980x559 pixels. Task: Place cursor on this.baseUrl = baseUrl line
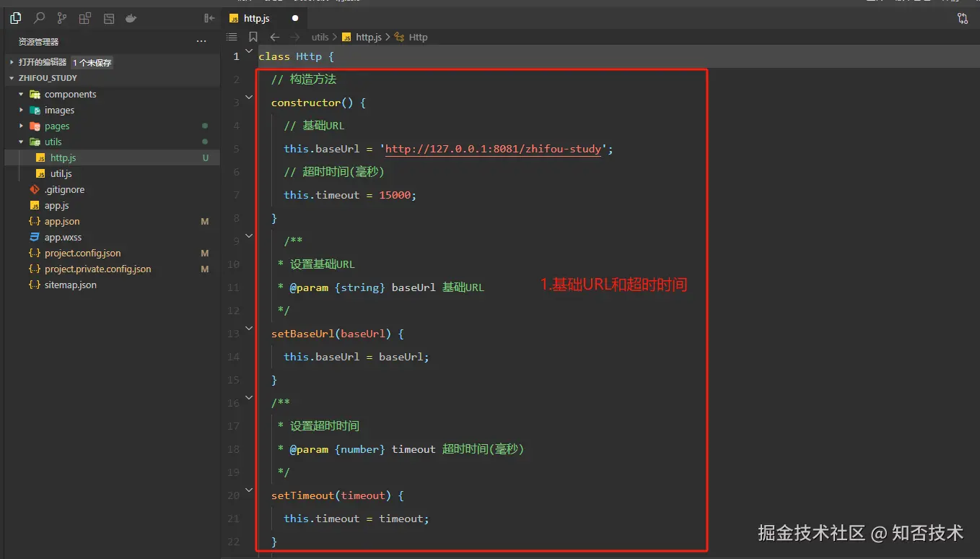[x=356, y=357]
